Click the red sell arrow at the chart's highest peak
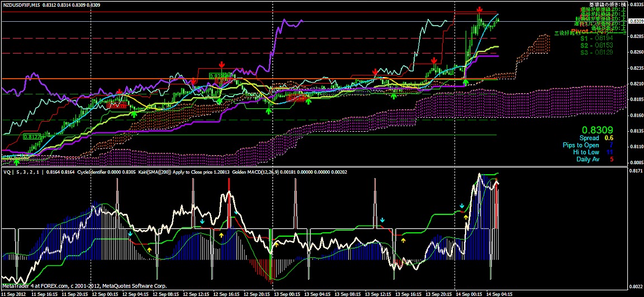644x297 pixels. click(x=480, y=10)
